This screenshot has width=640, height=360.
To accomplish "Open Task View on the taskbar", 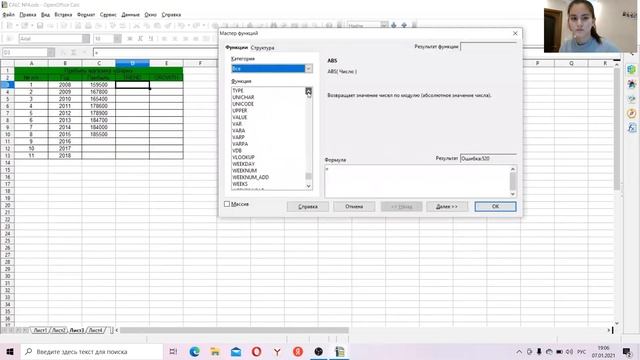I will (x=173, y=351).
